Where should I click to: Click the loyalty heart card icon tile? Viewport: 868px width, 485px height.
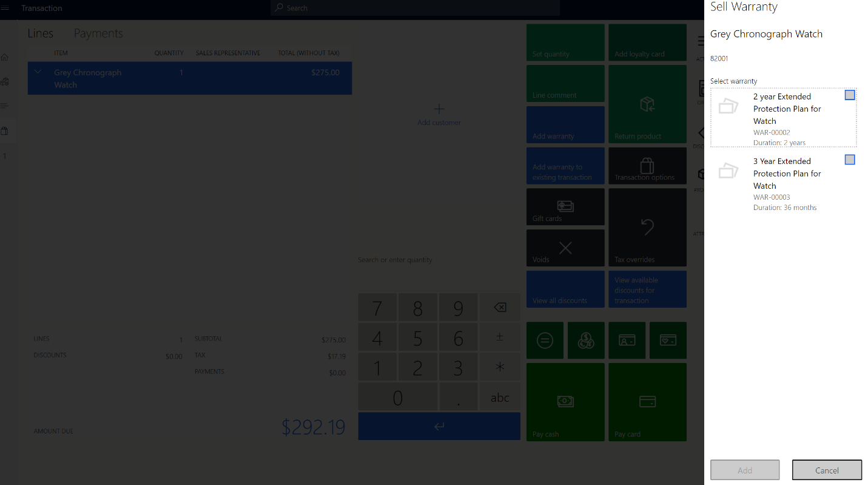click(668, 341)
